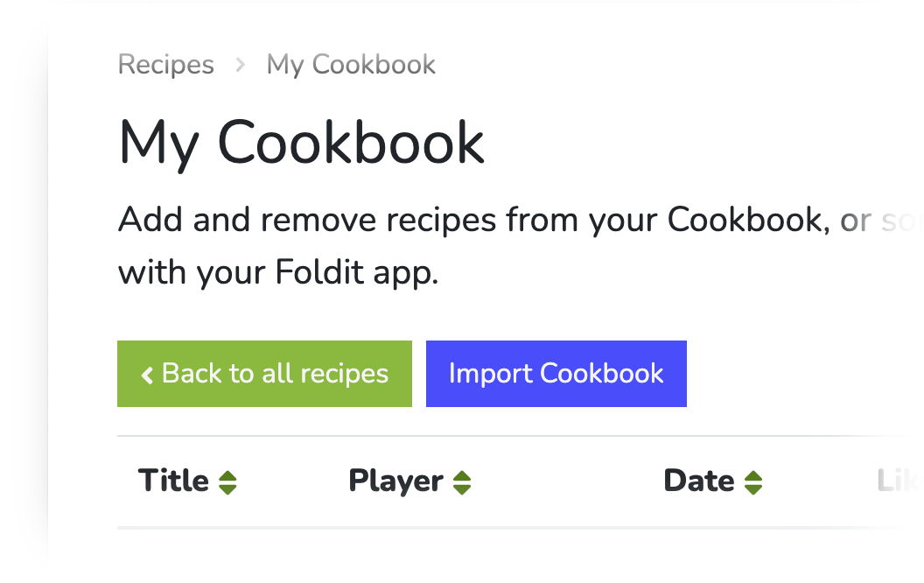
Task: Click the large My Cookbook heading
Action: click(x=301, y=142)
